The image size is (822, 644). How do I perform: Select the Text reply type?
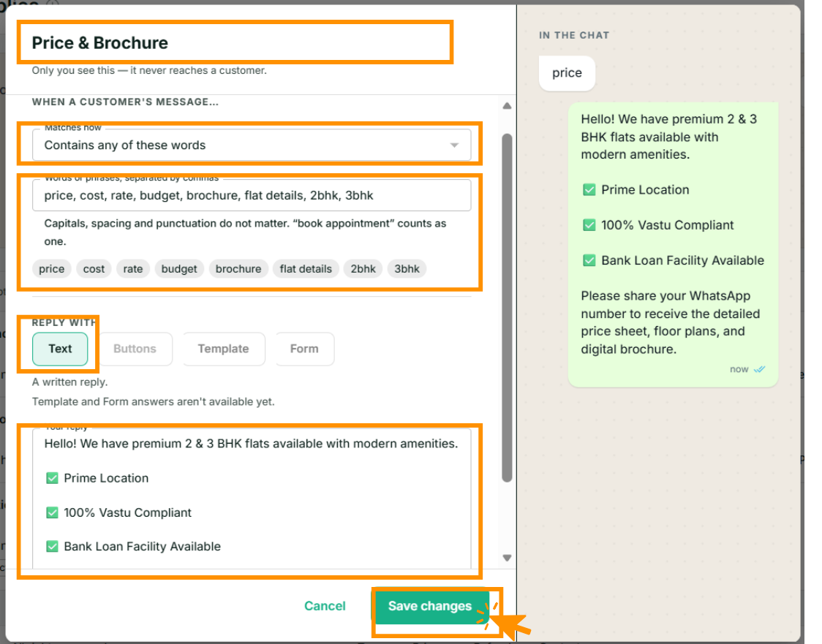click(60, 349)
